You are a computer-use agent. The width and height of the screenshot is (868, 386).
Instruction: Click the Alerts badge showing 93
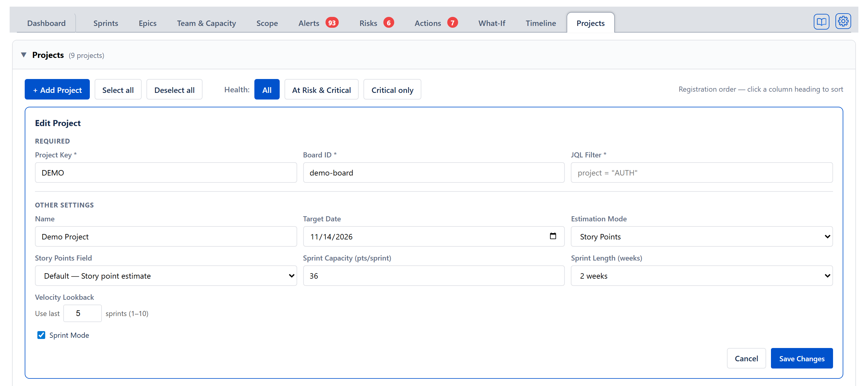coord(332,23)
